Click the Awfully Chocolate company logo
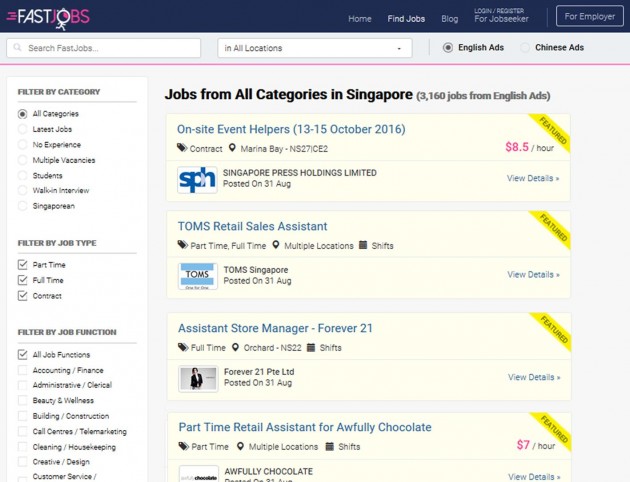 tap(197, 473)
